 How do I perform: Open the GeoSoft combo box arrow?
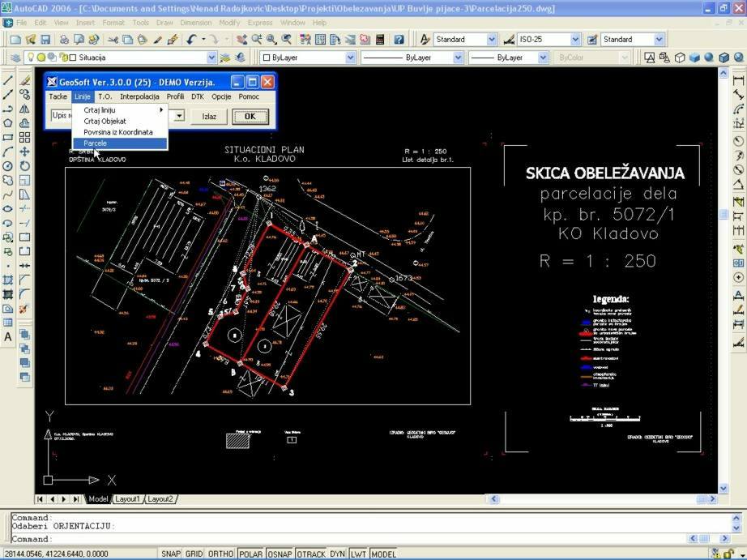[179, 116]
